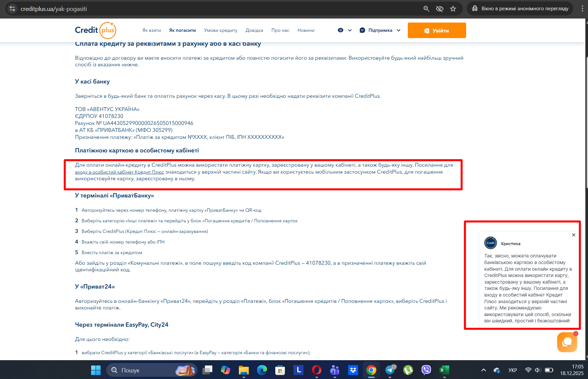This screenshot has width=588, height=379.
Task: Show hidden system tray icons
Action: point(484,370)
